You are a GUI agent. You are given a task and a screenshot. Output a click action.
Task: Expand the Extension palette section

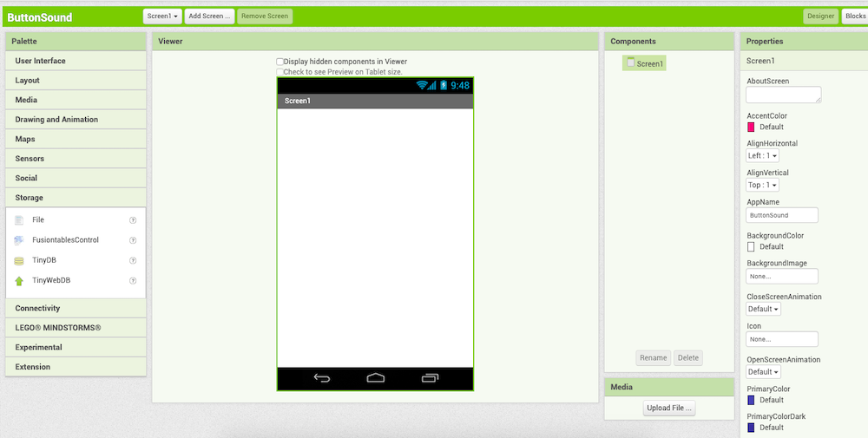pyautogui.click(x=76, y=367)
